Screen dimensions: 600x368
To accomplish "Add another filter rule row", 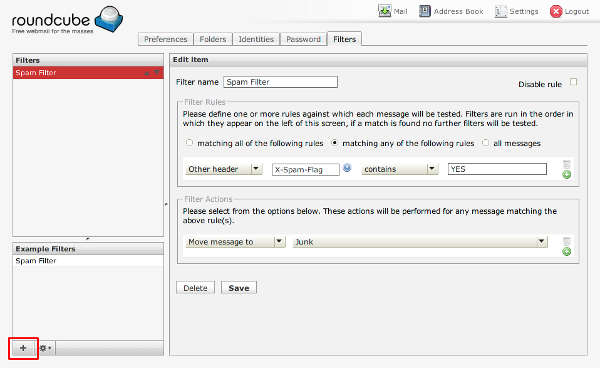I will tap(567, 174).
